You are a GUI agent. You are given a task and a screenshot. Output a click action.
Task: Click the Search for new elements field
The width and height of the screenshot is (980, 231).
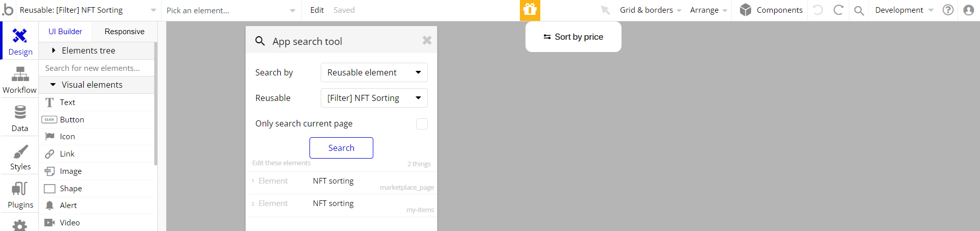pos(97,68)
